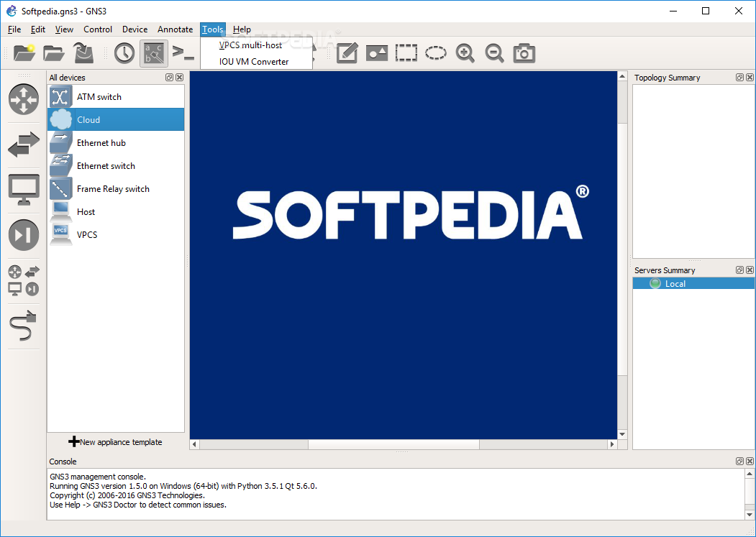The width and height of the screenshot is (756, 537).
Task: Select the Host device
Action: (x=116, y=211)
